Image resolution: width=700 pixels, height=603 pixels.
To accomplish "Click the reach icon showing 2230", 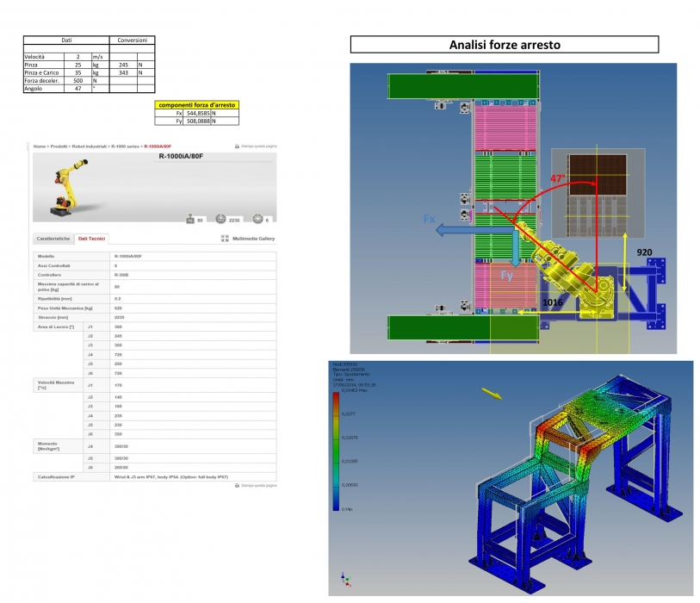I will 222,221.
